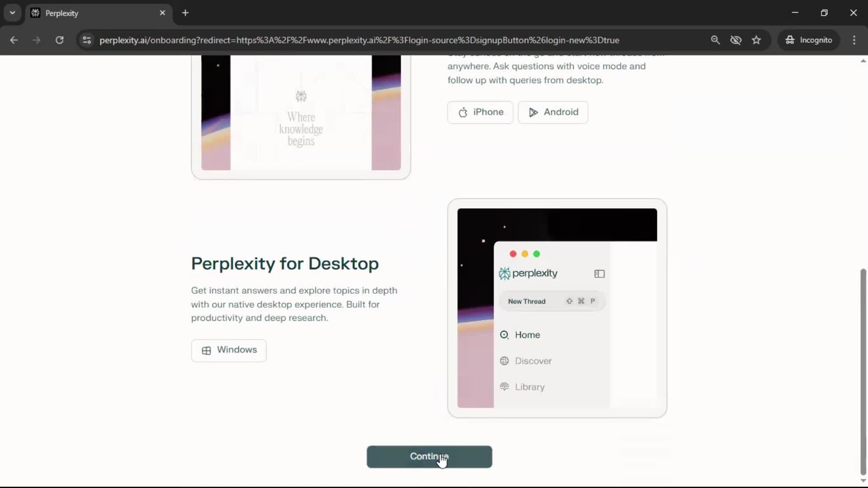Download Perplexity for Windows
The width and height of the screenshot is (868, 488).
[x=229, y=350]
